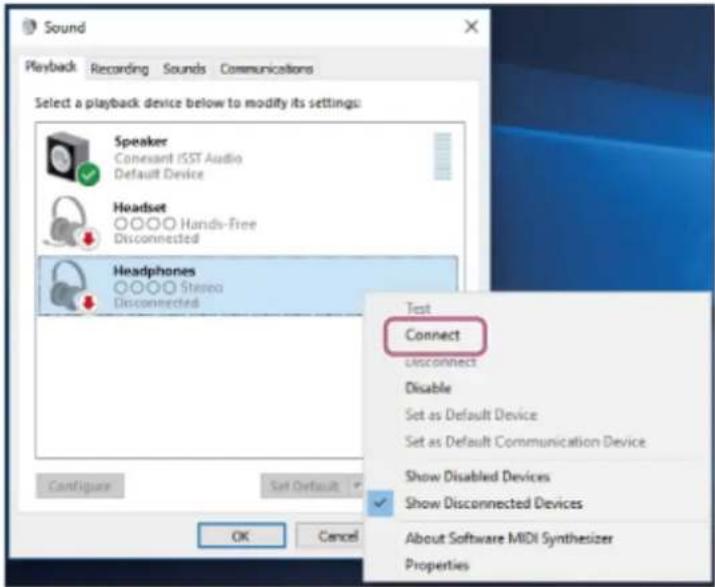This screenshot has height=587, width=715.
Task: Click the Sound dialog title icon
Action: pyautogui.click(x=30, y=27)
